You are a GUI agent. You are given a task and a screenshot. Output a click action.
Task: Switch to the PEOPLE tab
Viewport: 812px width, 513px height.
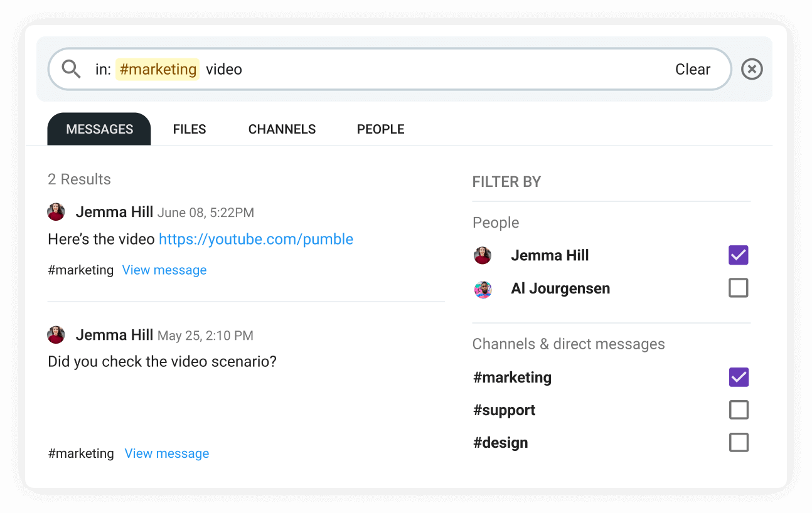[380, 129]
